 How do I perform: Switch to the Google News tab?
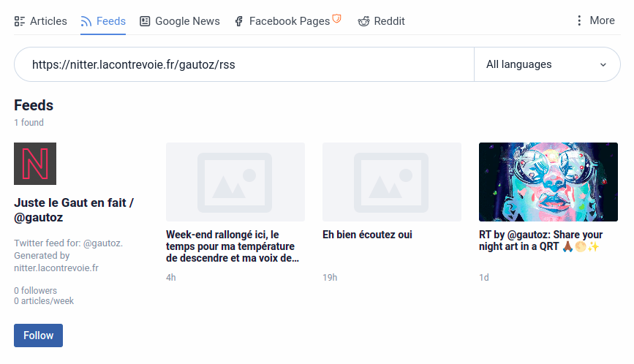(x=187, y=21)
